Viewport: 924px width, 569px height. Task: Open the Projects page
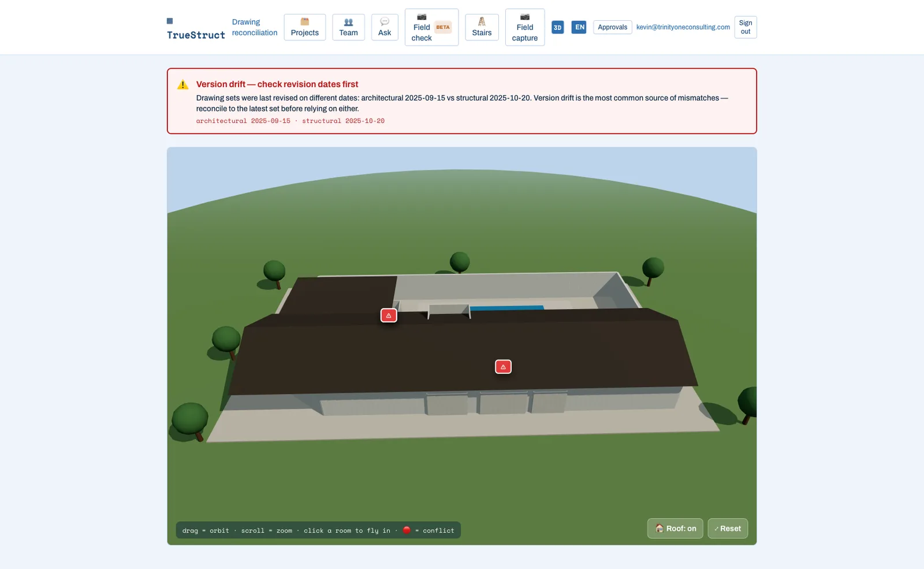click(x=305, y=27)
